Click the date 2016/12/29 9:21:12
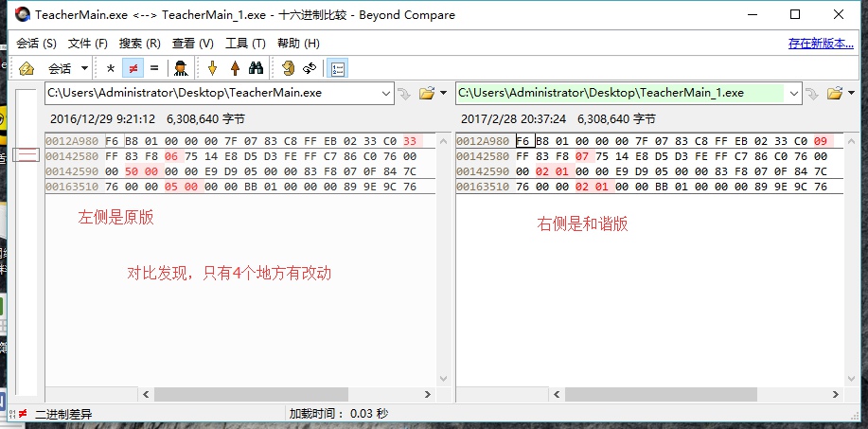The image size is (868, 429). click(x=103, y=119)
